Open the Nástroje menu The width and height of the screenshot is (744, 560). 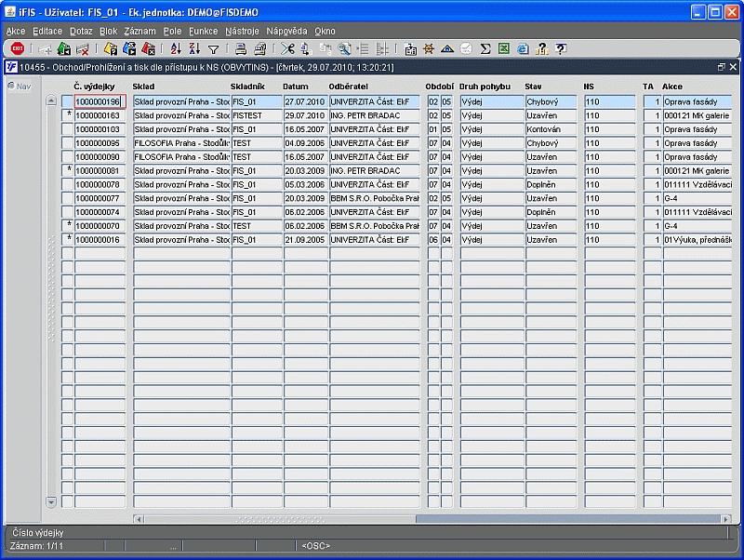pyautogui.click(x=242, y=32)
